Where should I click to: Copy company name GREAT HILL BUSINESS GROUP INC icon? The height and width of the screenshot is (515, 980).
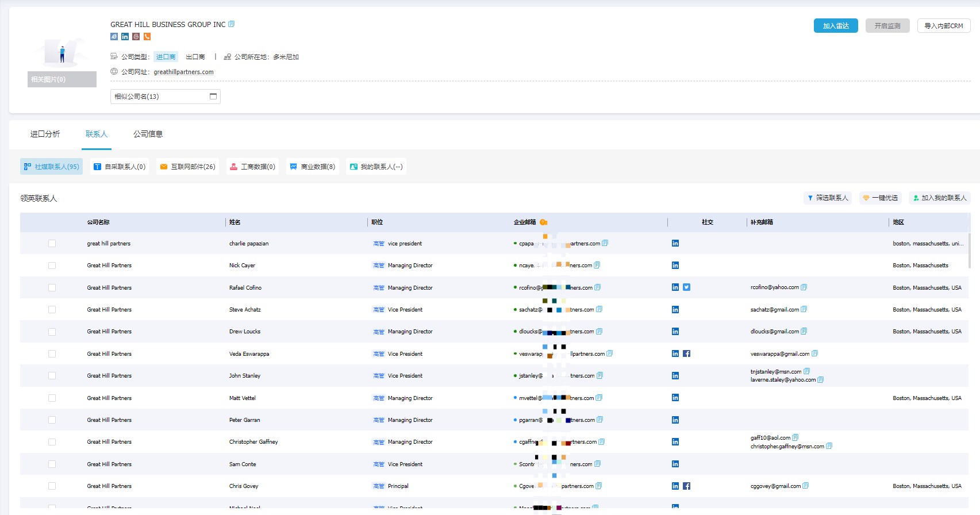[232, 24]
